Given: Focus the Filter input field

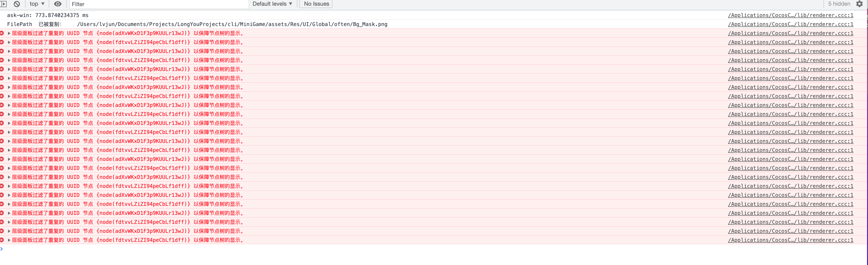Looking at the screenshot, I should (x=158, y=4).
